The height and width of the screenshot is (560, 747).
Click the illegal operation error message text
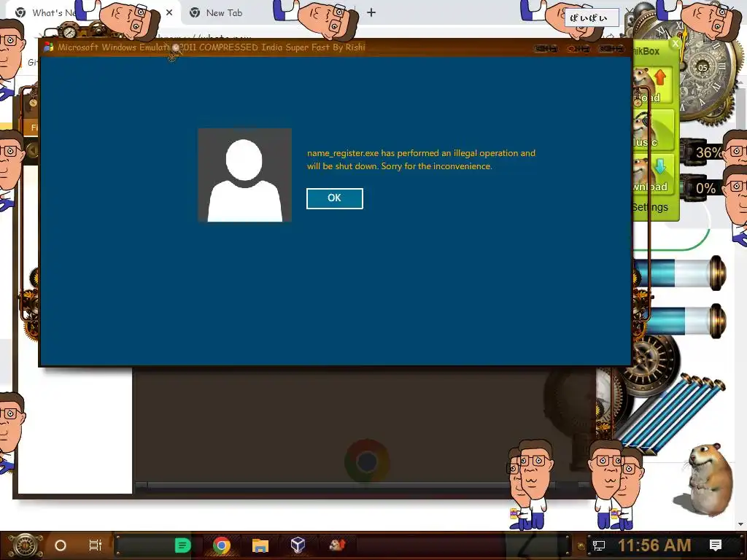pos(421,160)
